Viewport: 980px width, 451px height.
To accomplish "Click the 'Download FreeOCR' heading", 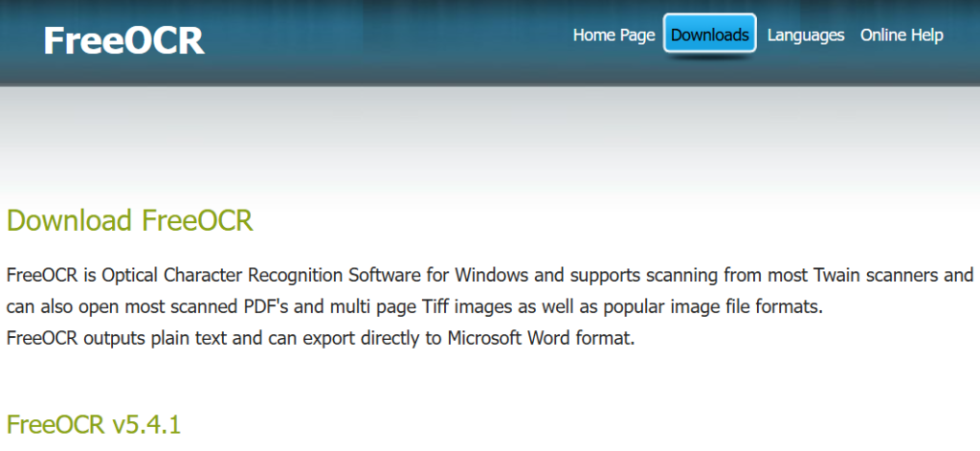I will click(x=130, y=220).
